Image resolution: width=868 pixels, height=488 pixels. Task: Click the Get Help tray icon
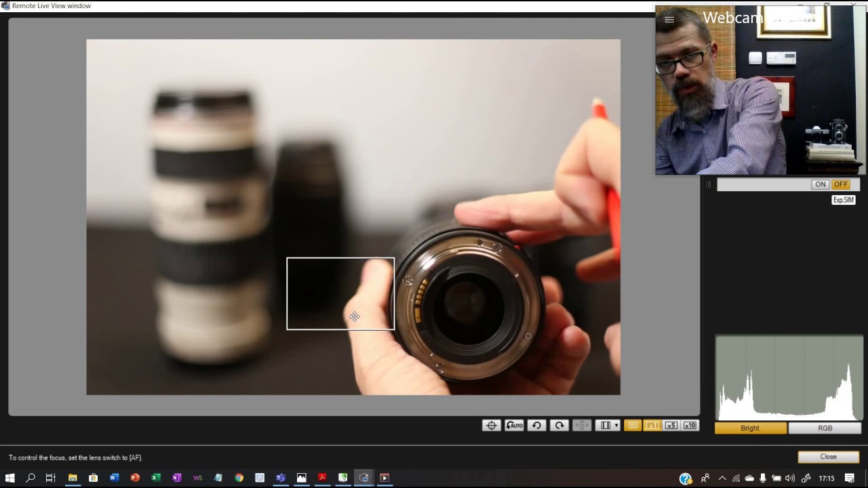(x=686, y=479)
